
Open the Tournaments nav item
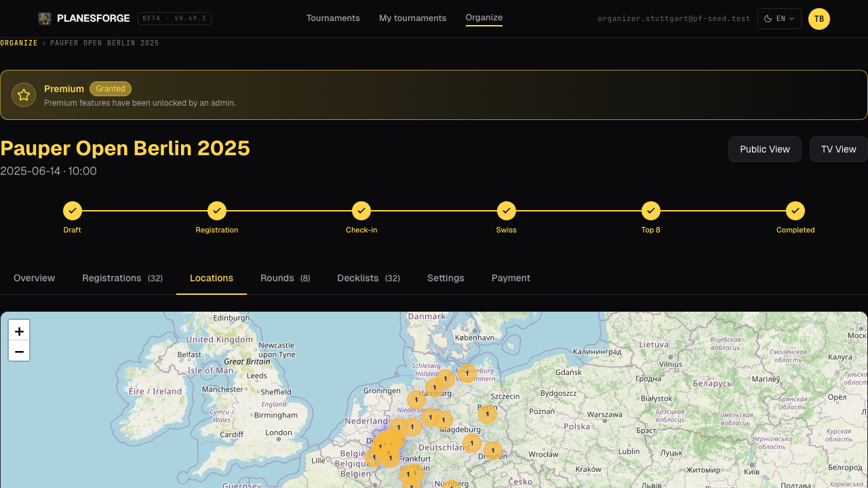point(333,18)
